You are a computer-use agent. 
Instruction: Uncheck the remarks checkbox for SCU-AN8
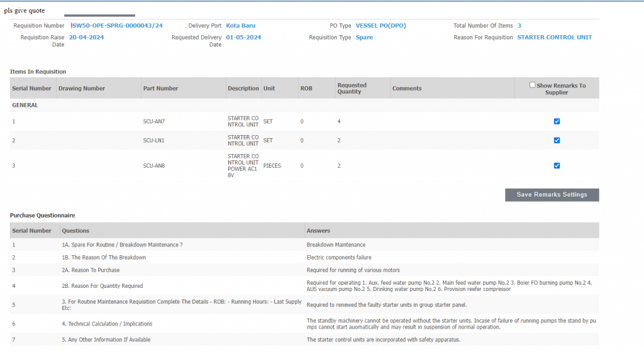point(557,165)
